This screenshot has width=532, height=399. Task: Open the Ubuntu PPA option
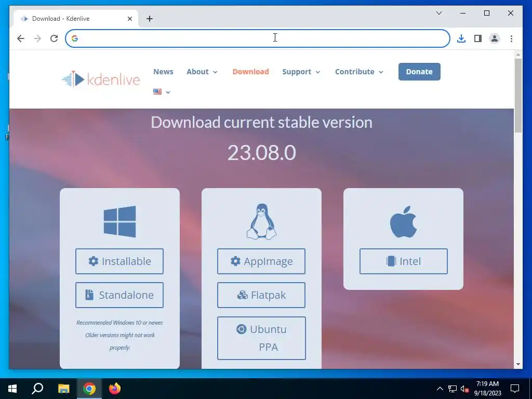pyautogui.click(x=261, y=338)
